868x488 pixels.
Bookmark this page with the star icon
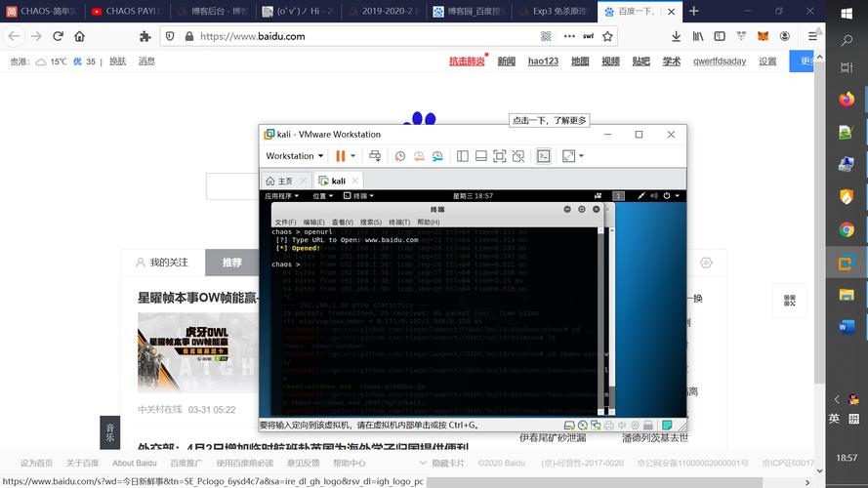(607, 36)
